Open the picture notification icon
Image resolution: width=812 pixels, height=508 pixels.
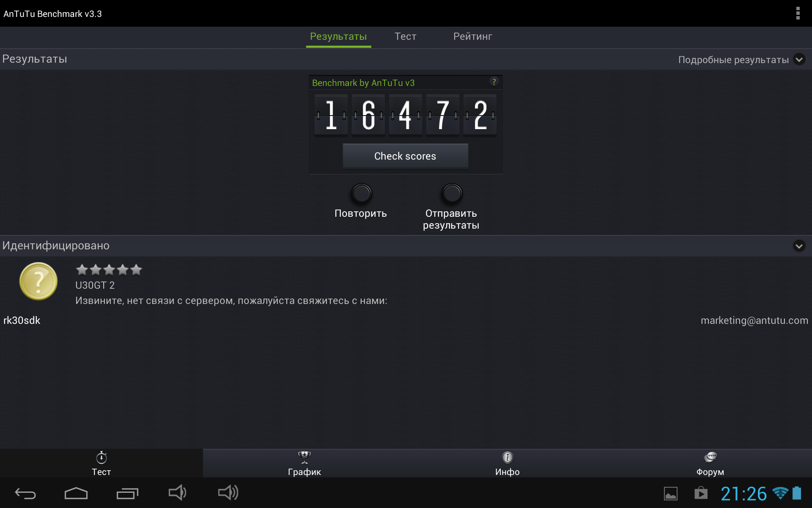(671, 494)
